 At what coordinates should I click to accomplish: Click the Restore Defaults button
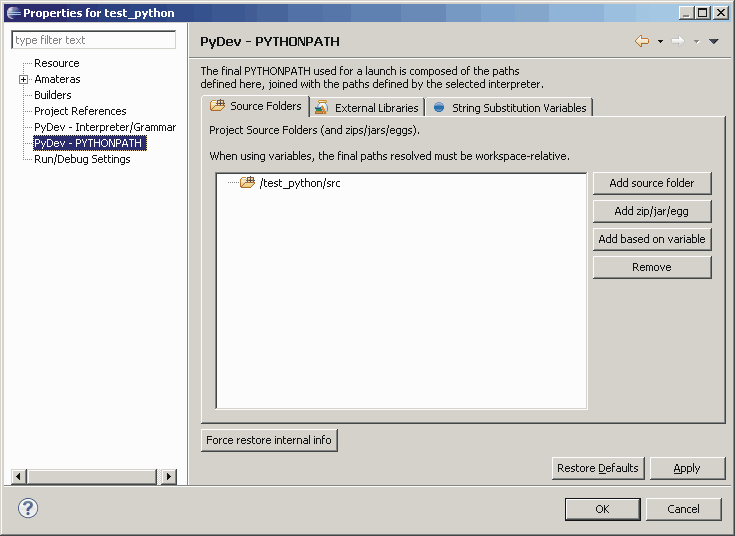pos(597,468)
